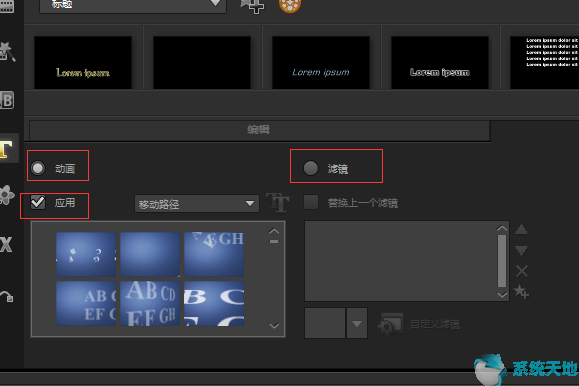Open the filter preset dropdown arrow
579x386 pixels.
pos(357,323)
